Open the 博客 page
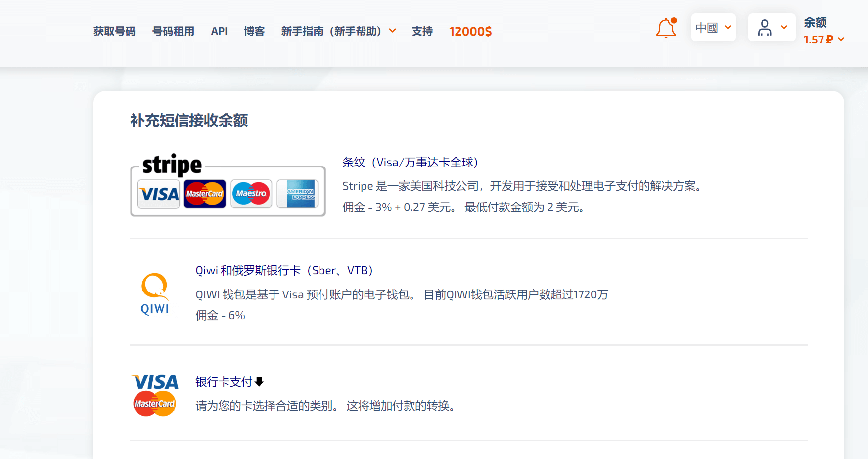Viewport: 868px width, 459px height. pyautogui.click(x=254, y=31)
